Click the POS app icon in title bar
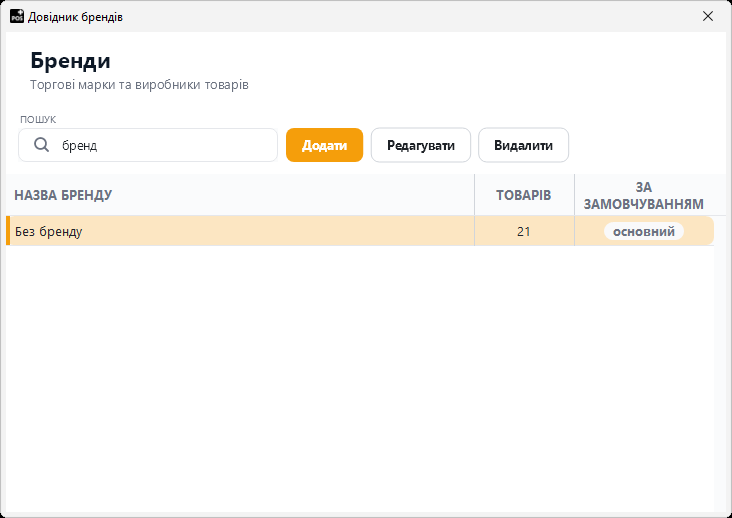 pos(17,16)
